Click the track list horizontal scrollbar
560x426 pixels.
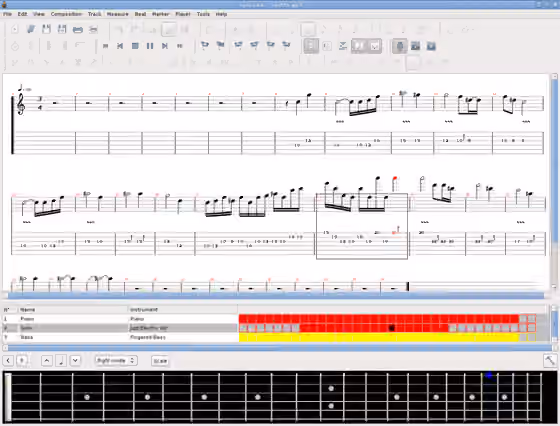click(x=279, y=347)
